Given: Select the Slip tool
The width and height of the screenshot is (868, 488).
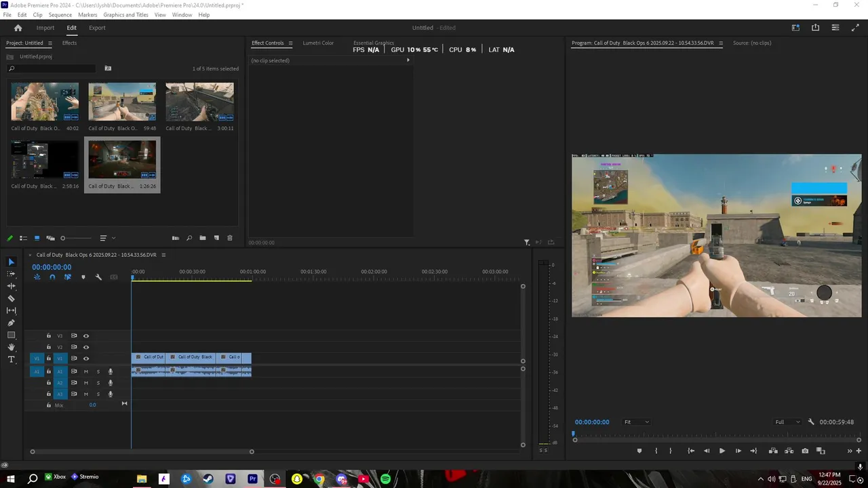Looking at the screenshot, I should [x=11, y=310].
